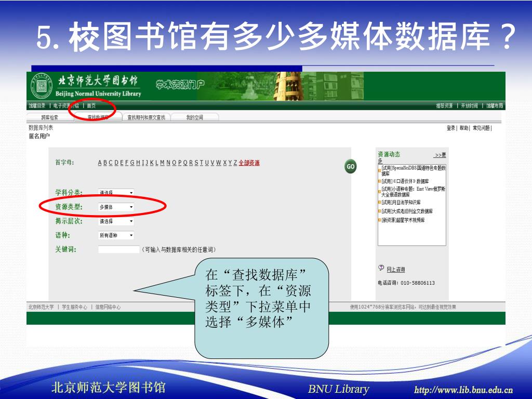Click the 学术资源门户 banner title
The image size is (532, 399).
point(180,84)
